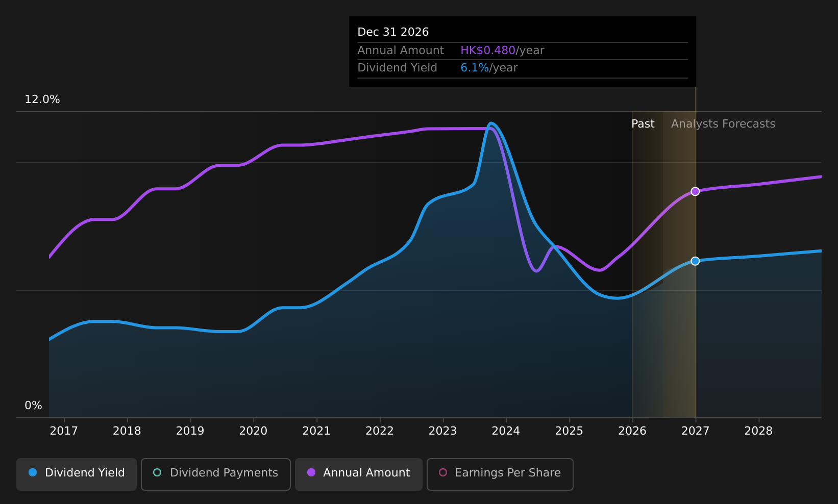Click the Past region label
This screenshot has width=838, height=504.
click(643, 124)
